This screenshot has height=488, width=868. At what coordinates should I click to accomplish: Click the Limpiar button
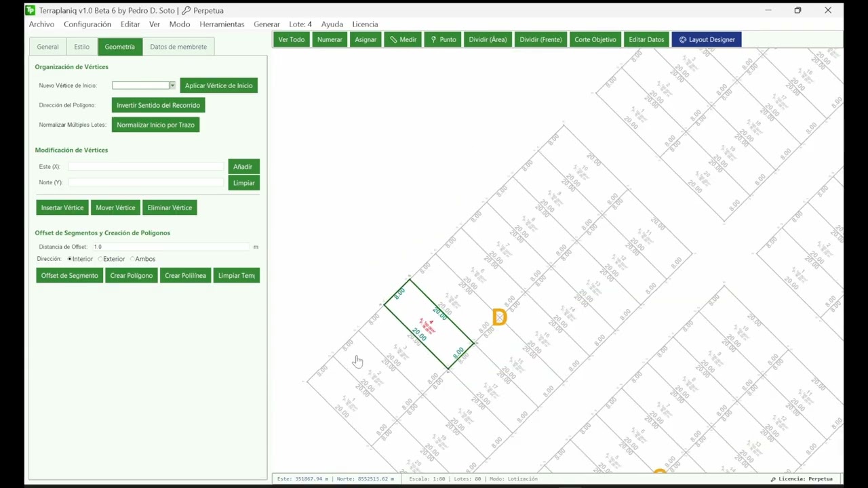243,183
